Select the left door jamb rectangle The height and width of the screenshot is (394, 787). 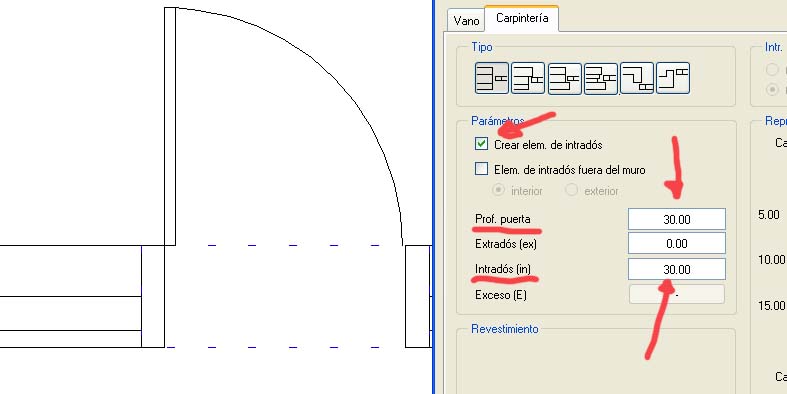[153, 296]
